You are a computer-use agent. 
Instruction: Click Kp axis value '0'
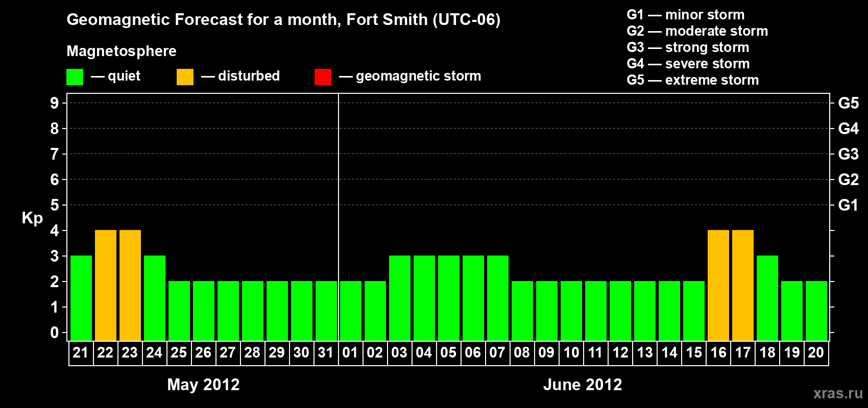[55, 333]
